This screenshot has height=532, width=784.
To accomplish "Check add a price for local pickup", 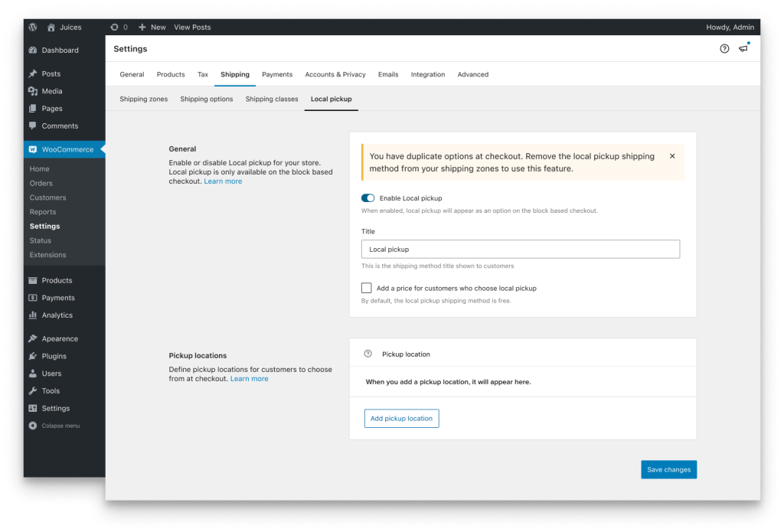I will pyautogui.click(x=365, y=288).
